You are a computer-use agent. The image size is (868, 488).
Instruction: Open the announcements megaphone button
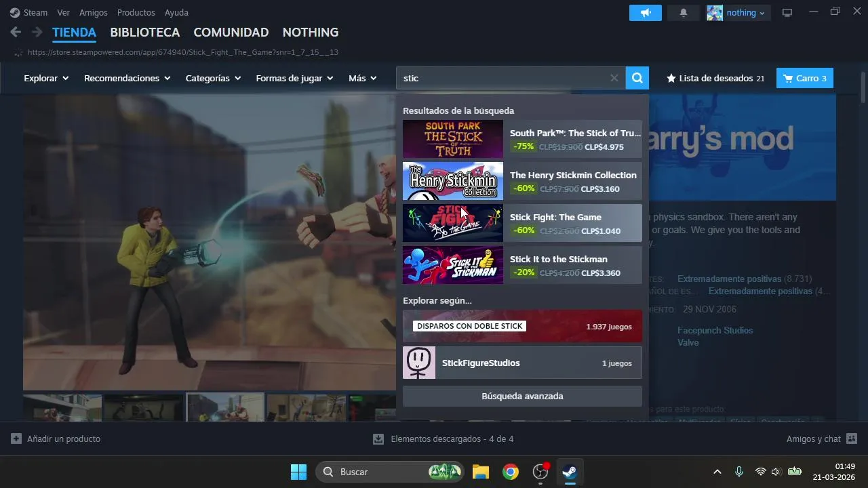coord(645,12)
